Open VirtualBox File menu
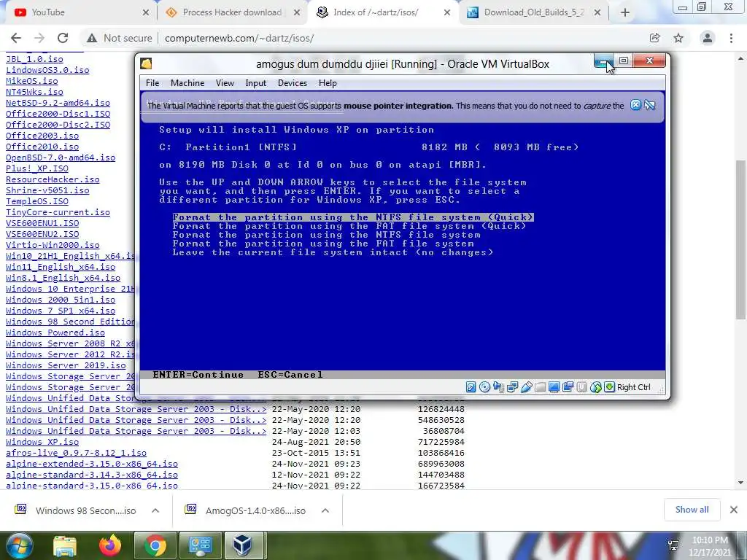747x560 pixels. pyautogui.click(x=152, y=83)
